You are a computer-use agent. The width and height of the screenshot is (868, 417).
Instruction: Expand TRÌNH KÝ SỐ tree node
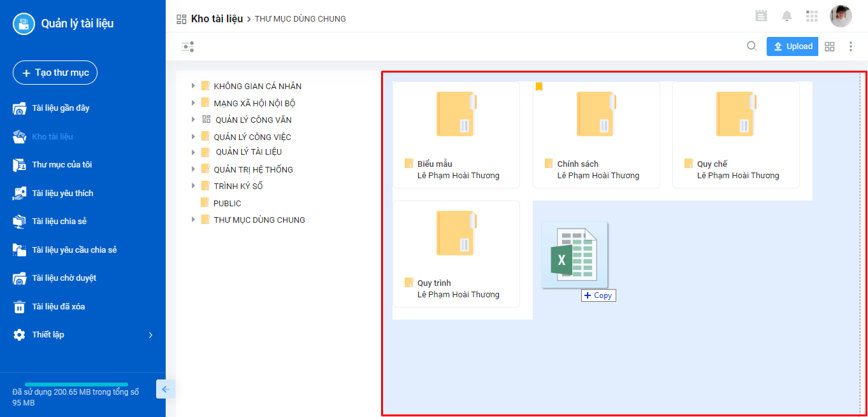click(193, 186)
